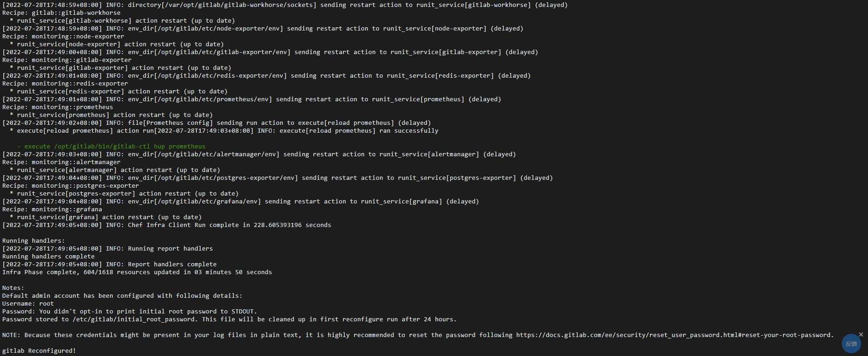Click 'Password: You didn't opt-in' line
Viewport: 868px width, 356px height.
click(130, 312)
